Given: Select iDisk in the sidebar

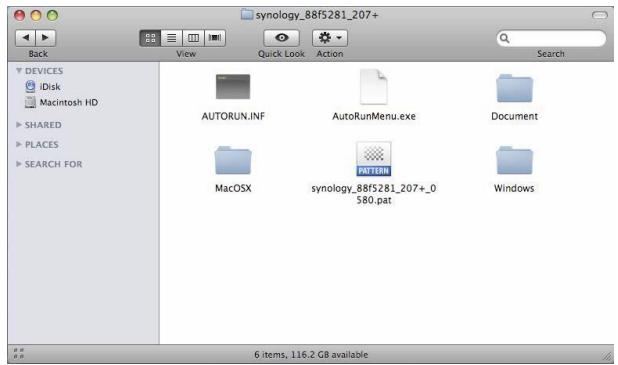Looking at the screenshot, I should [x=43, y=86].
